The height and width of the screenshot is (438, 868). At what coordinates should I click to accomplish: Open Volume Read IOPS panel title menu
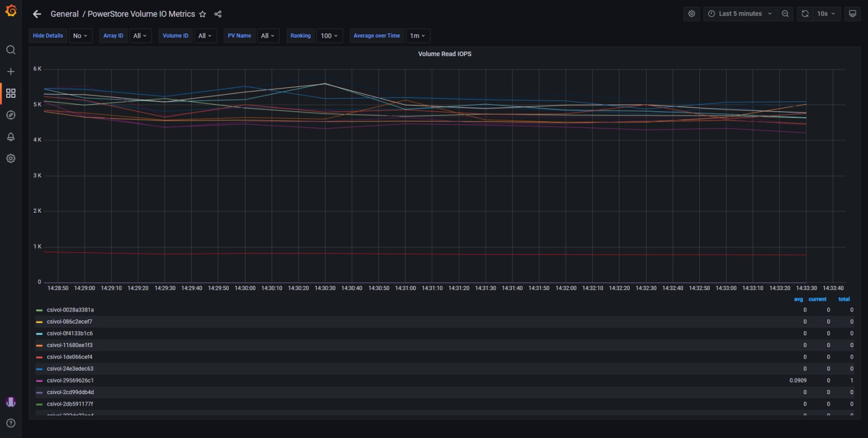pos(444,54)
